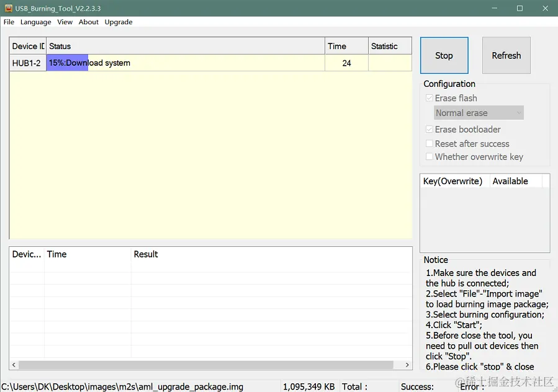The image size is (558, 392).
Task: Click the Success status bar entry
Action: pyautogui.click(x=417, y=386)
